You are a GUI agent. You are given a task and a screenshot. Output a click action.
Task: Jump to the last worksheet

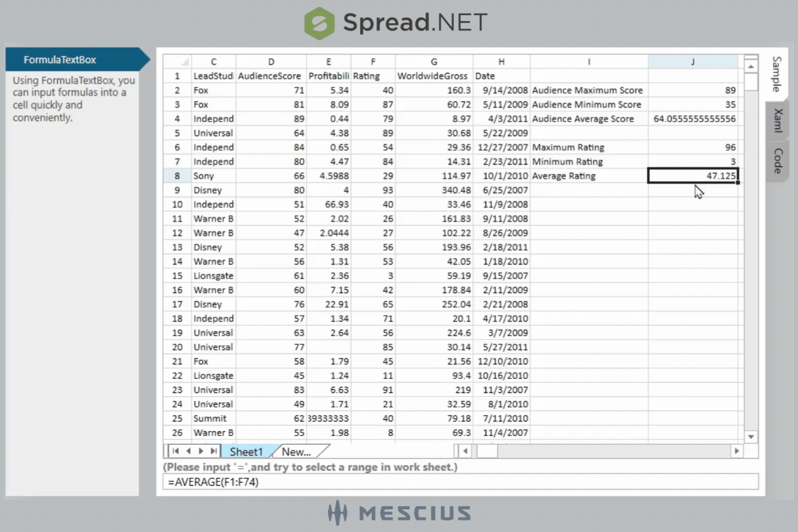tap(213, 451)
